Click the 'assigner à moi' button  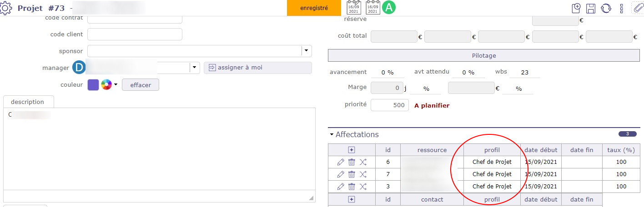pyautogui.click(x=257, y=68)
